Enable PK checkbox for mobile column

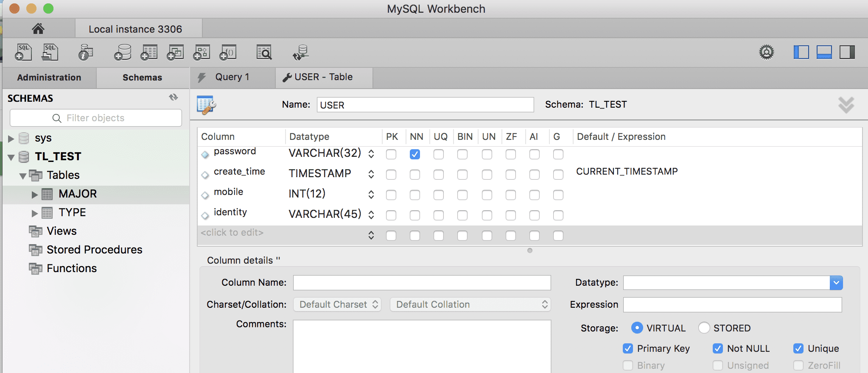point(391,195)
